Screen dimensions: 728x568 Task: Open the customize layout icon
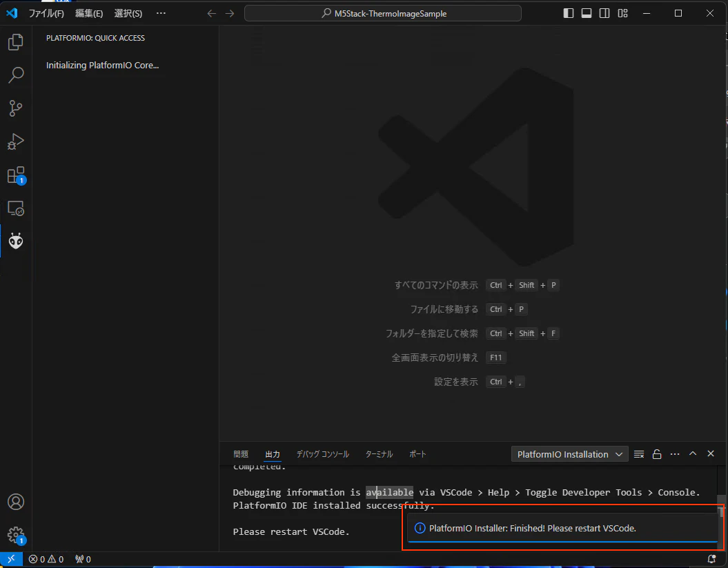coord(622,13)
